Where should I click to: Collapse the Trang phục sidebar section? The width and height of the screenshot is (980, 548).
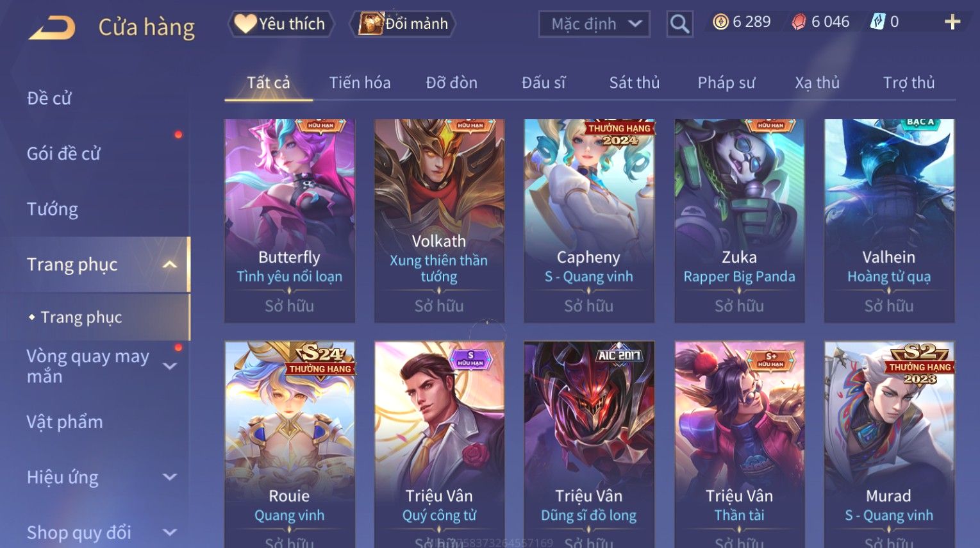(169, 264)
